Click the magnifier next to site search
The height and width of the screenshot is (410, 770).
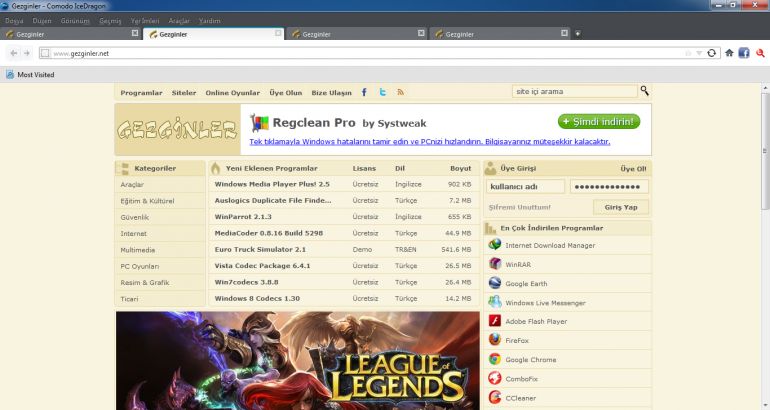tap(644, 91)
